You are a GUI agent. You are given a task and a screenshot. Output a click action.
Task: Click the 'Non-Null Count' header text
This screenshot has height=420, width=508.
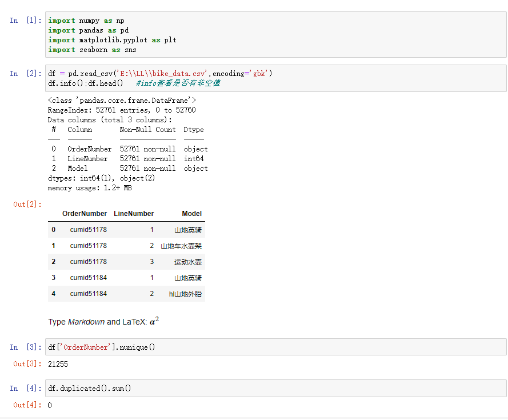148,130
